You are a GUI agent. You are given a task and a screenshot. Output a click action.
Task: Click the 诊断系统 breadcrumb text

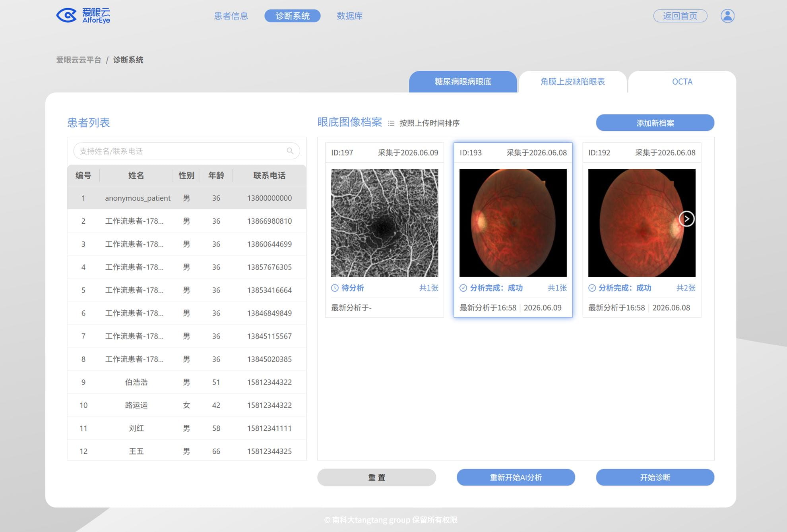pyautogui.click(x=128, y=60)
